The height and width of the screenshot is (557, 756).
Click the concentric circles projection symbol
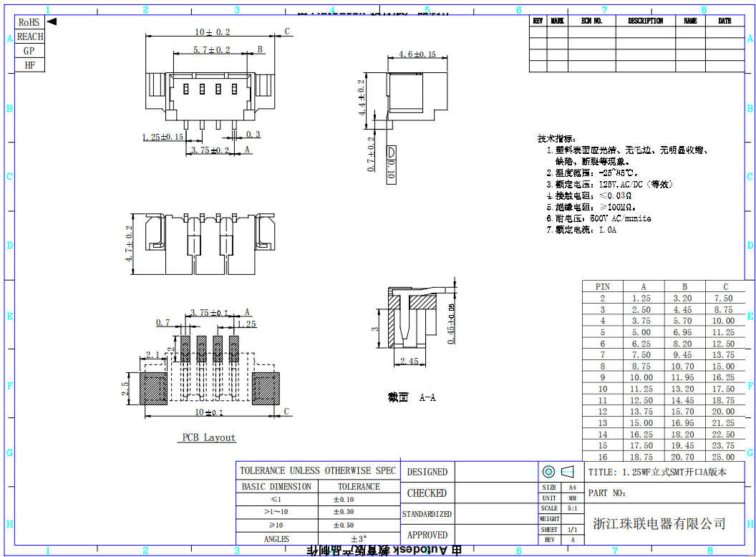point(549,472)
